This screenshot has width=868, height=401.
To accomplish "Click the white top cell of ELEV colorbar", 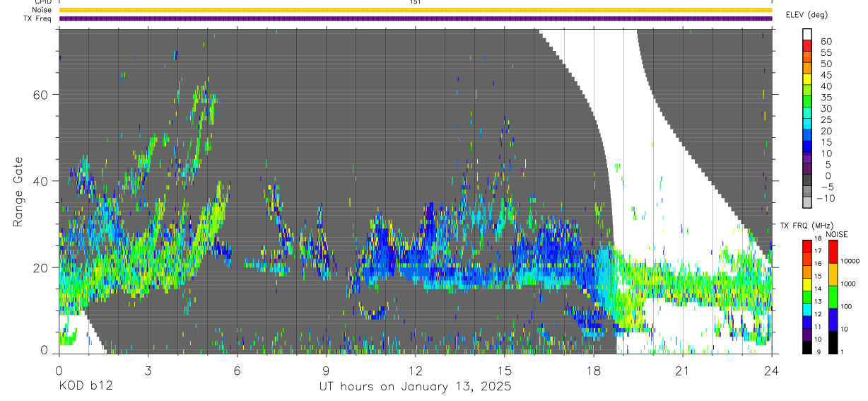I will (x=808, y=33).
